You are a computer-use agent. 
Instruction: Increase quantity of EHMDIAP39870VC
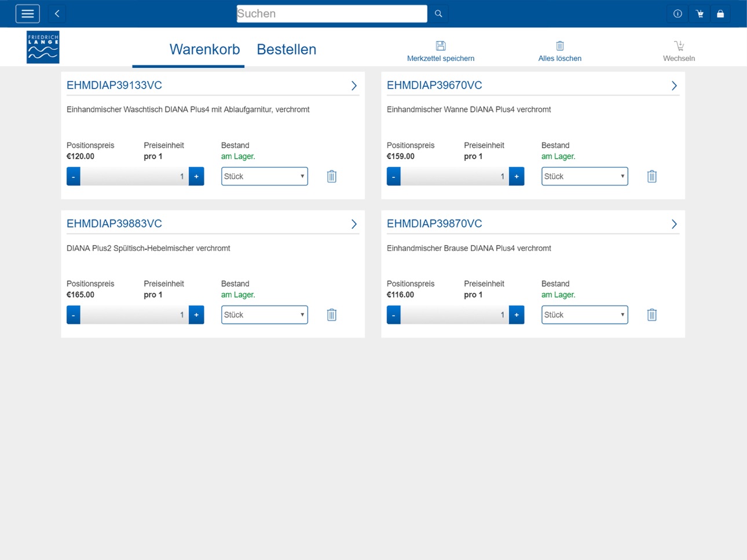tap(517, 314)
